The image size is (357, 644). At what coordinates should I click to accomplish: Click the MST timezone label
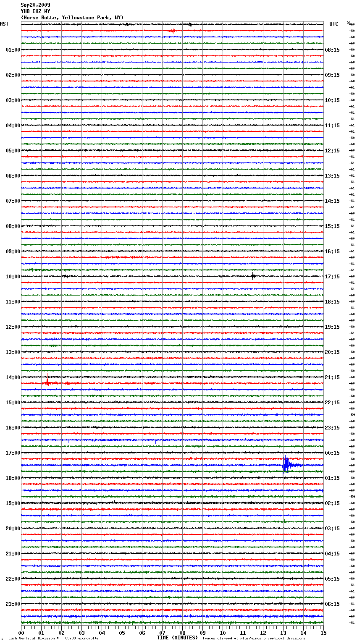point(4,24)
